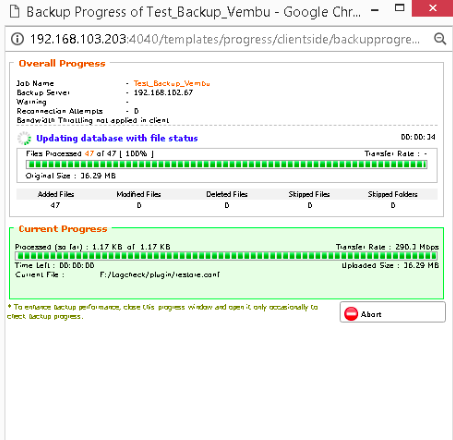
Task: Close the backup progress window
Action: pos(433,8)
